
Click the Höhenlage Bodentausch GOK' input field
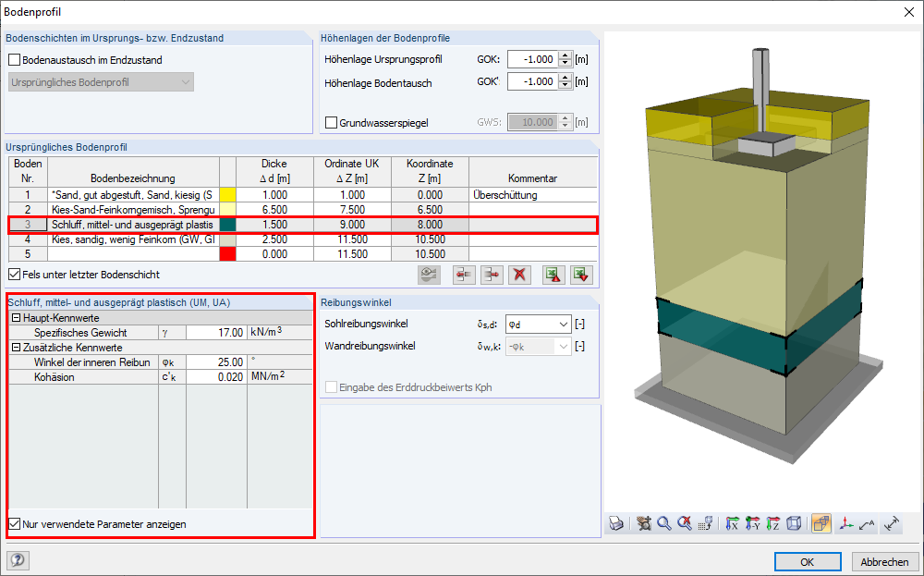(x=533, y=81)
